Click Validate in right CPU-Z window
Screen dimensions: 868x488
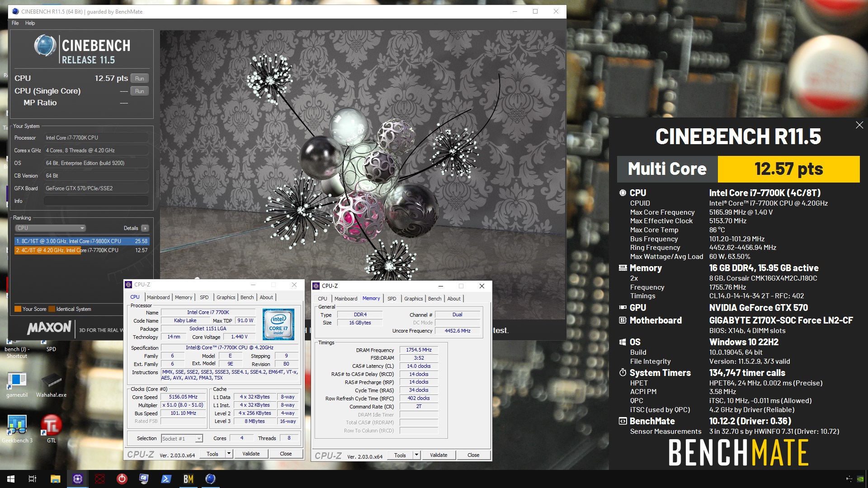click(439, 455)
